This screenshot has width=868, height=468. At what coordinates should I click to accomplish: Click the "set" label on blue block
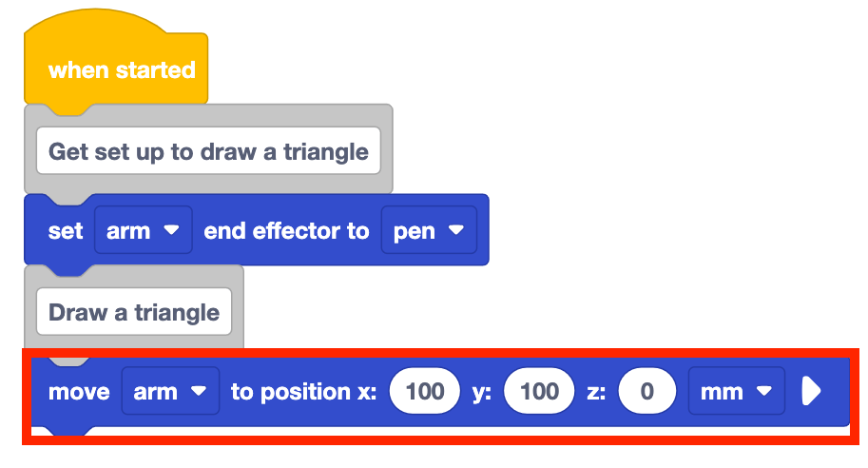(66, 231)
